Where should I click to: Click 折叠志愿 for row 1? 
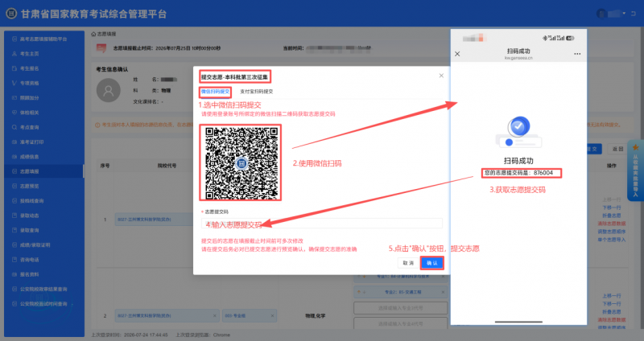612,216
